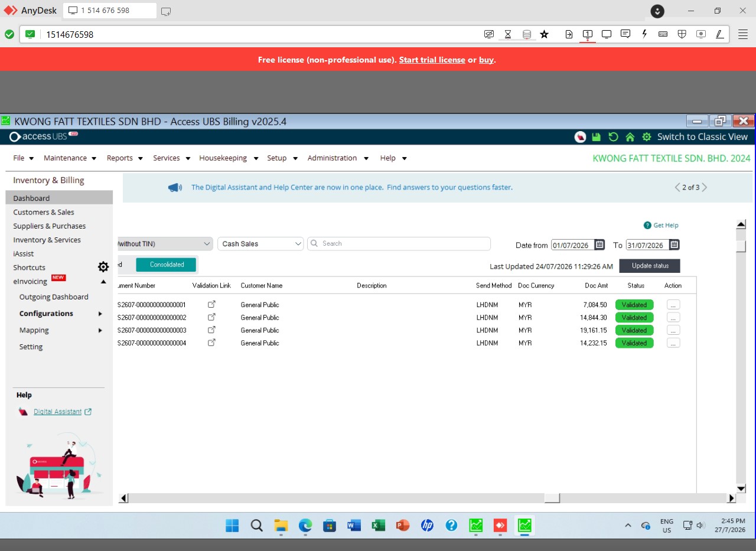The height and width of the screenshot is (551, 756).
Task: Expand the Configurations submenu arrow
Action: click(x=100, y=314)
